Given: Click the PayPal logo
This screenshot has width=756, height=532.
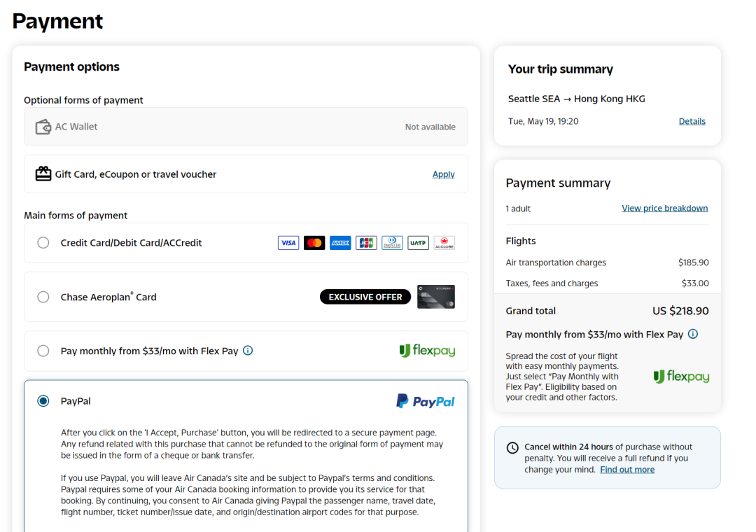Looking at the screenshot, I should 425,401.
